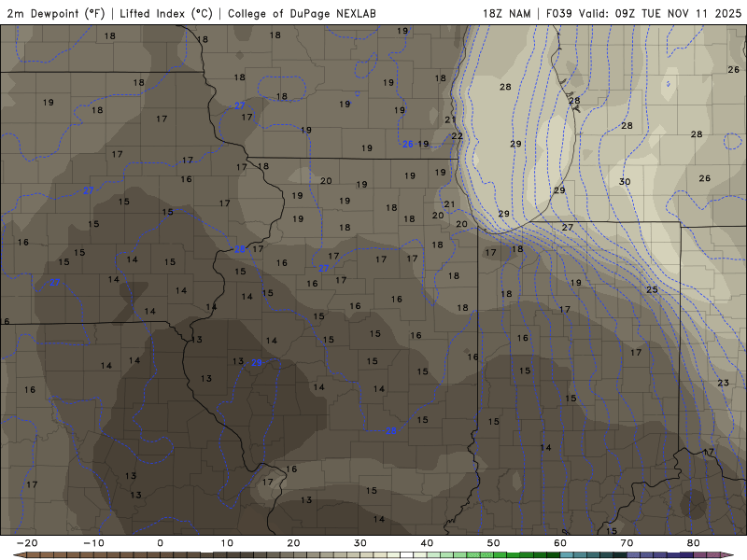The width and height of the screenshot is (747, 560).
Task: Click the black "23" dewpoint value on the map
Action: pos(723,383)
